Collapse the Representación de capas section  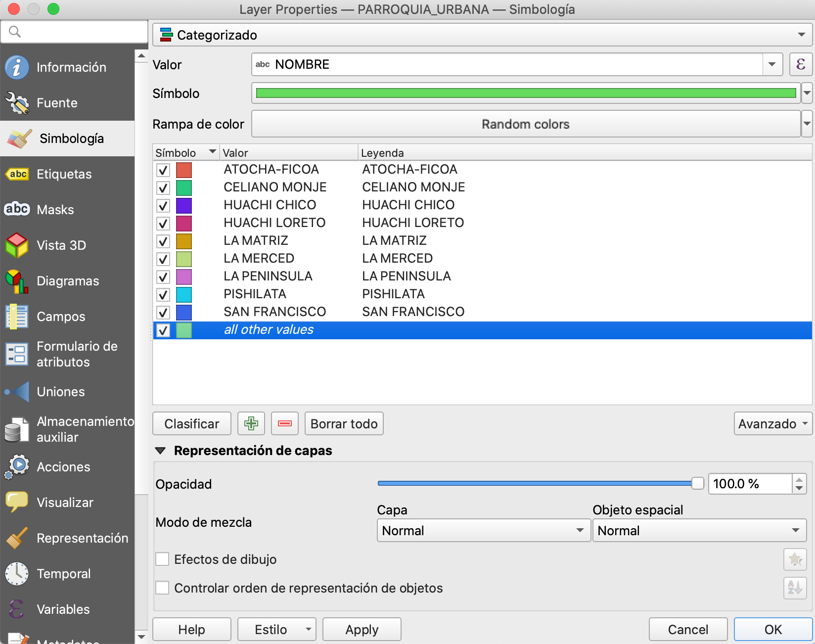pos(160,451)
